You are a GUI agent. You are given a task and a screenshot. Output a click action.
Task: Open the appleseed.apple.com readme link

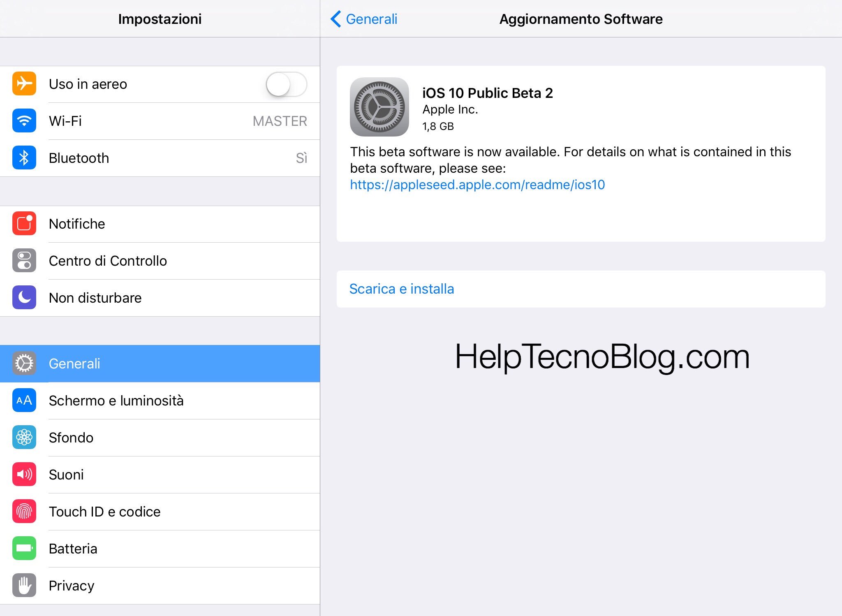coord(477,185)
